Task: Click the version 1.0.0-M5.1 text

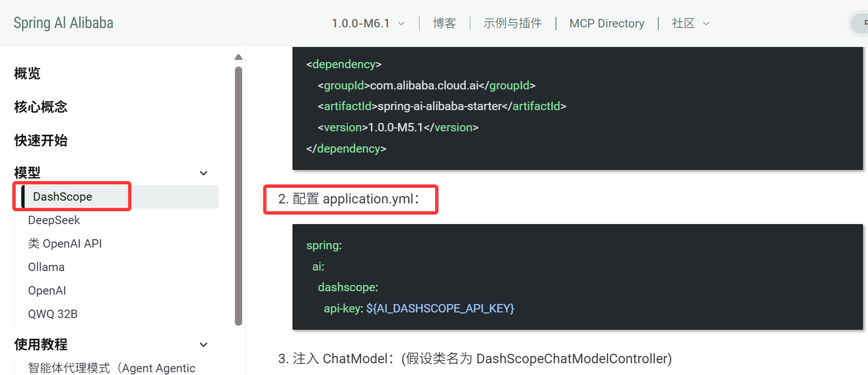Action: pos(398,127)
